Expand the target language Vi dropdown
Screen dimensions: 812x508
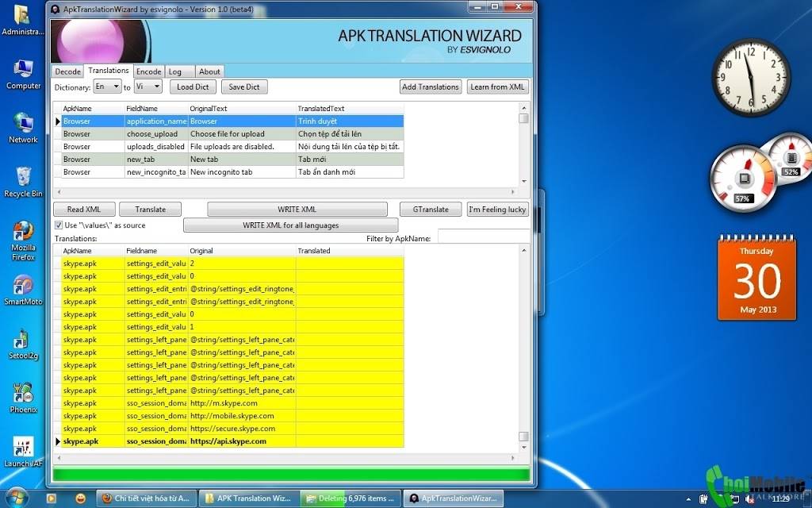(x=148, y=87)
